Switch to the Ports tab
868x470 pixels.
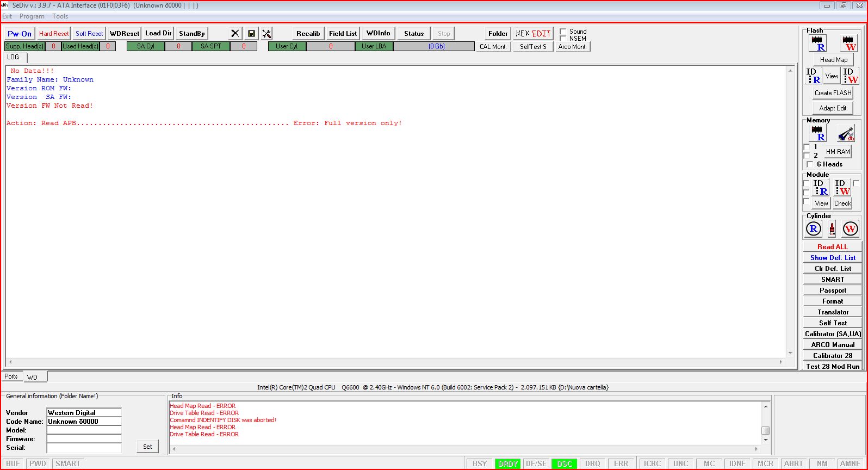(11, 376)
